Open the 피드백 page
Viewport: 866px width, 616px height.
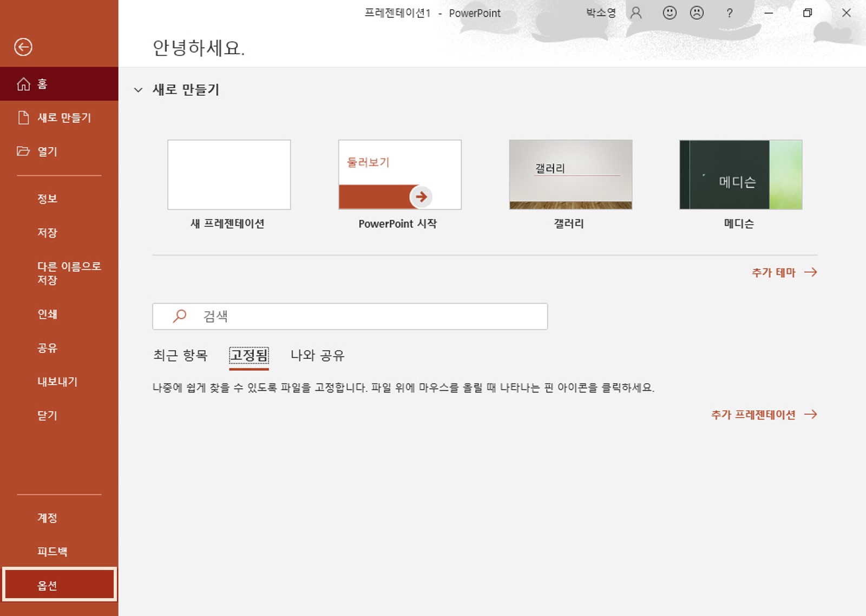click(59, 552)
